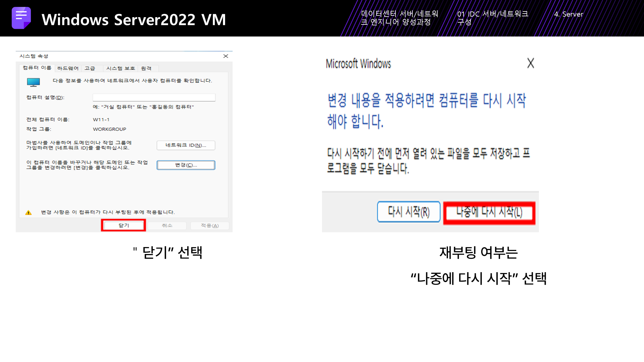Open the 하드웨어 tab
Image resolution: width=644 pixels, height=362 pixels.
pyautogui.click(x=68, y=68)
